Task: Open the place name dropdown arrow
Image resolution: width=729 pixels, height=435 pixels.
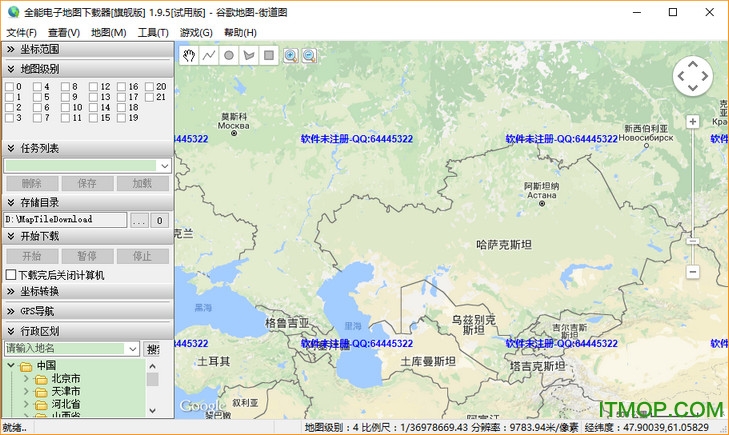Action: pos(133,349)
